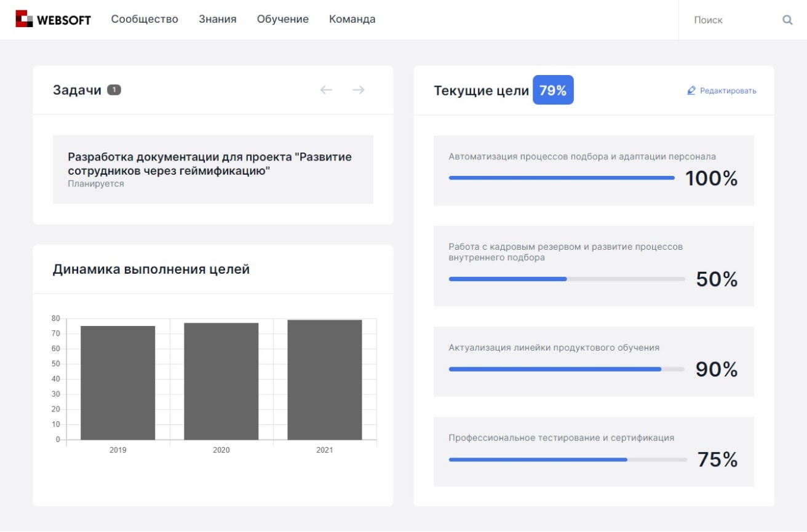Go to previous task with left arrow
Screen dimensions: 807x532
tap(326, 90)
